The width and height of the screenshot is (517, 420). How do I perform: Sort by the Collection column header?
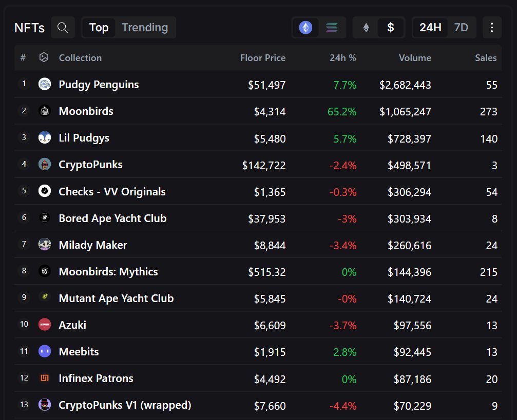[80, 57]
